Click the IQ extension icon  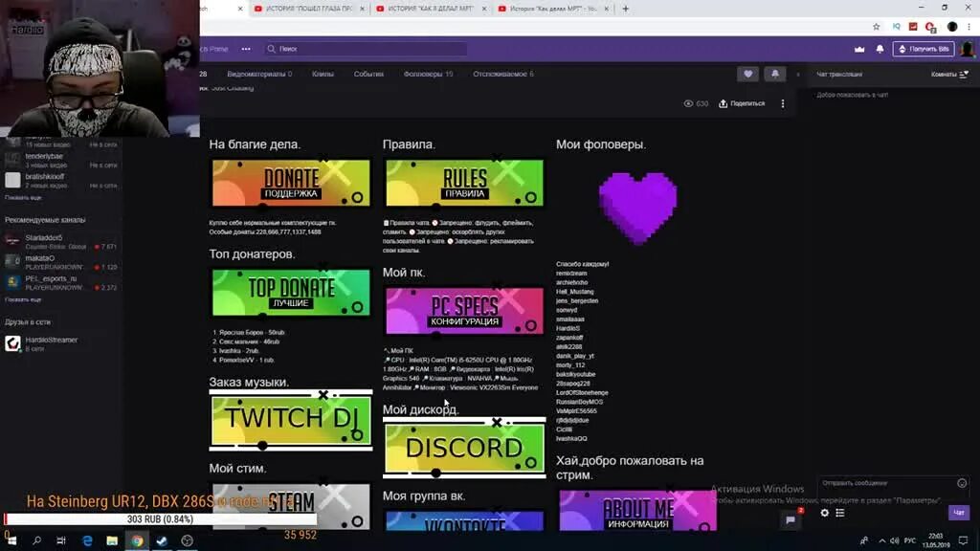(x=896, y=26)
